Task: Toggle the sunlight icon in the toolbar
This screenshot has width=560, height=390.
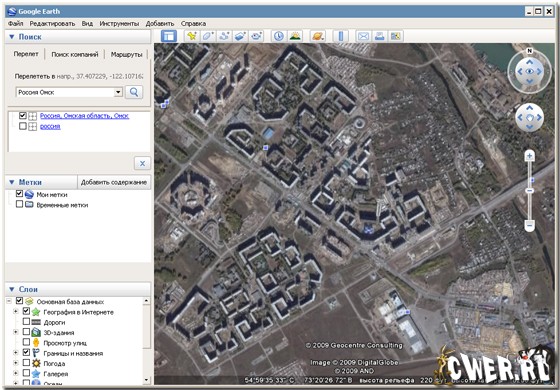Action: point(295,36)
